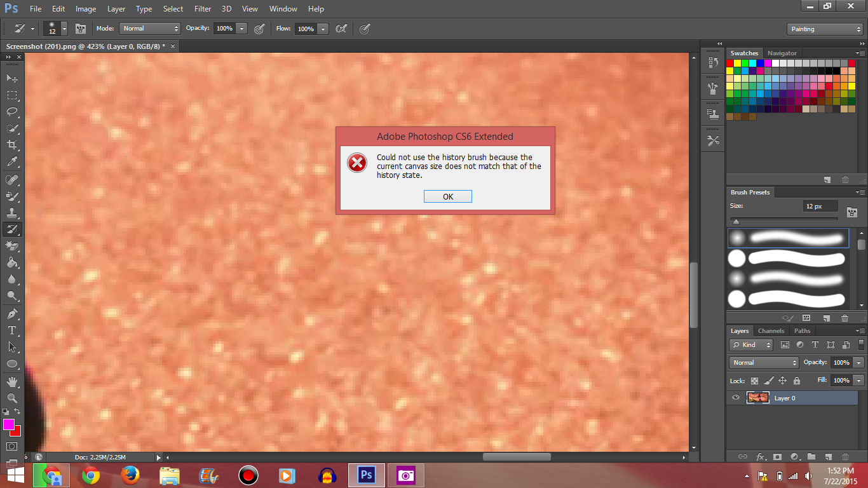
Task: Toggle Quick Mask mode icon
Action: pyautogui.click(x=11, y=446)
